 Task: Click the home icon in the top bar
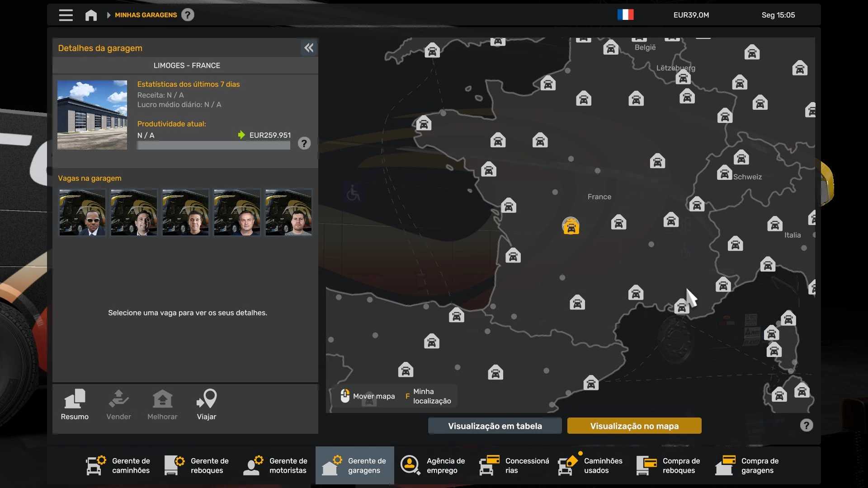(91, 15)
